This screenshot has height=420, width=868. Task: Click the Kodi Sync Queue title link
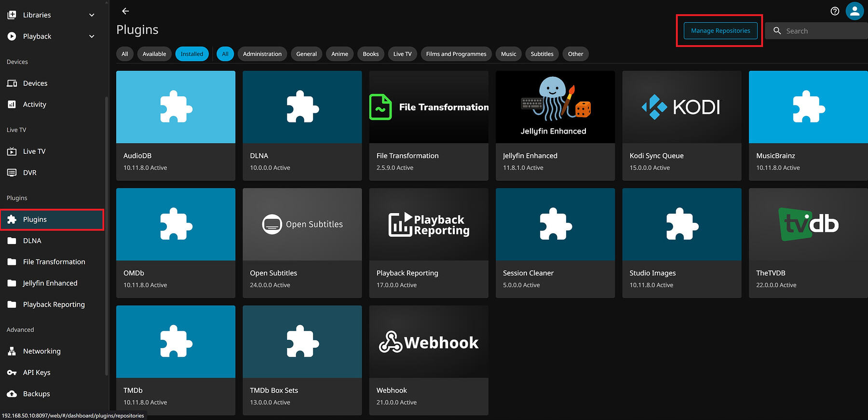tap(656, 156)
